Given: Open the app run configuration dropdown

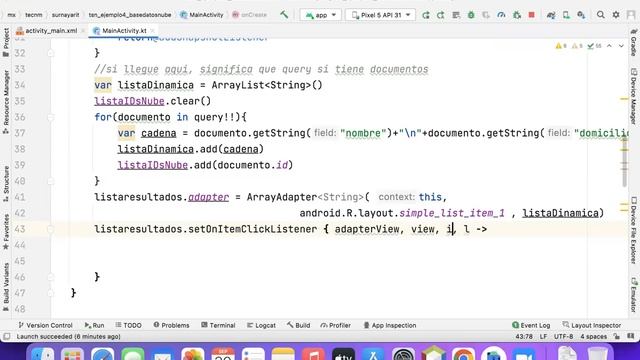Looking at the screenshot, I should pos(320,15).
